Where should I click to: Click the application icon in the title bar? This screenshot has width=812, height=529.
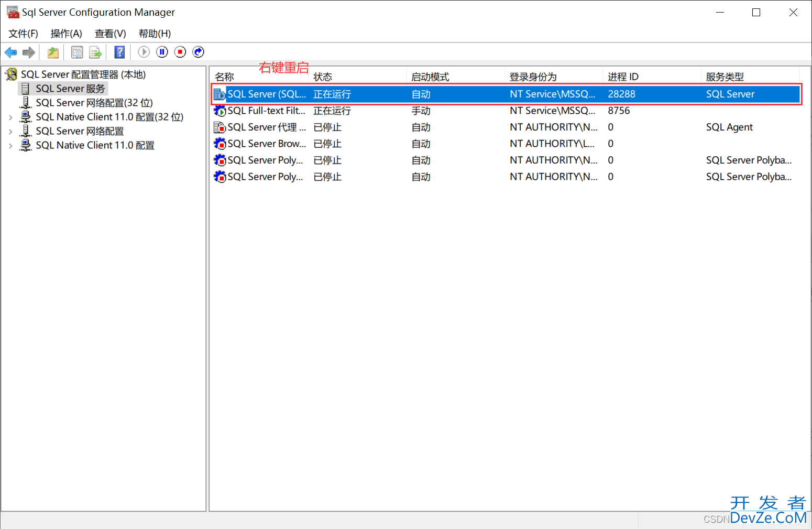(x=13, y=12)
